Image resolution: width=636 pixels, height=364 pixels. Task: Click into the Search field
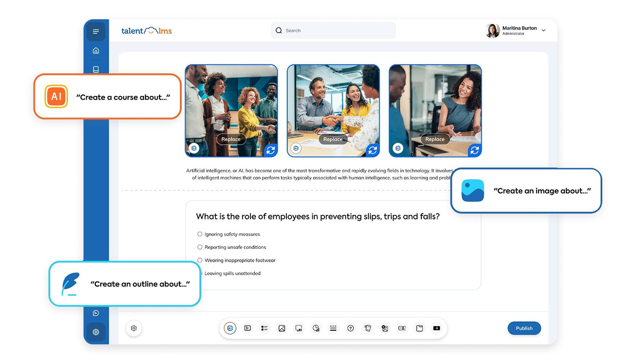(337, 31)
